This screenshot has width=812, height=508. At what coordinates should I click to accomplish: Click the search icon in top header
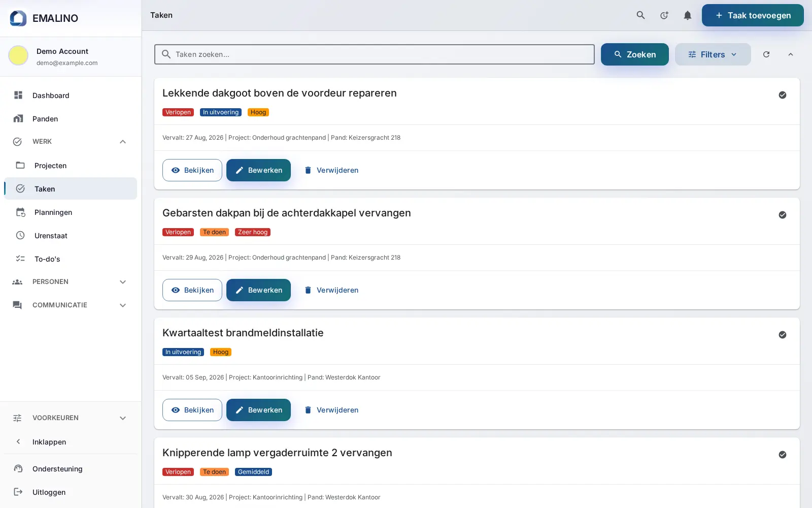pos(640,15)
